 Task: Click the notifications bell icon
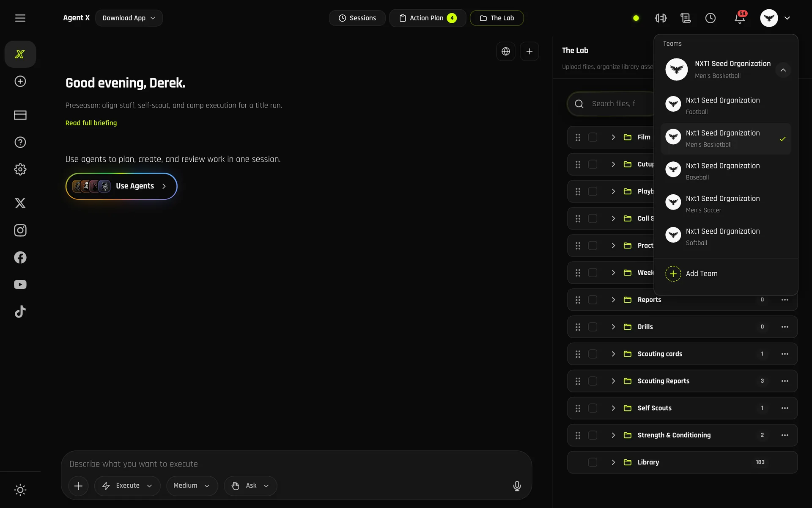740,18
